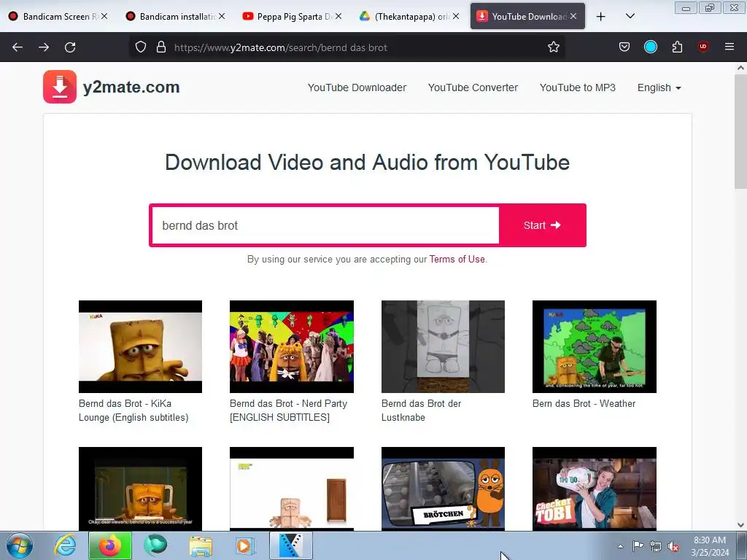This screenshot has width=747, height=560.
Task: Go back with browser back arrow
Action: (x=18, y=47)
